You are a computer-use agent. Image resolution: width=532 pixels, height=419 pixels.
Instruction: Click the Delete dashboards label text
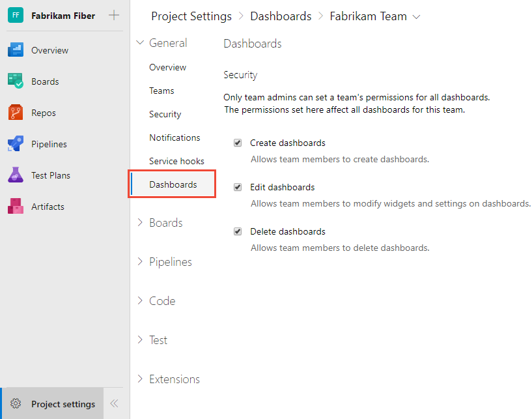click(x=288, y=231)
